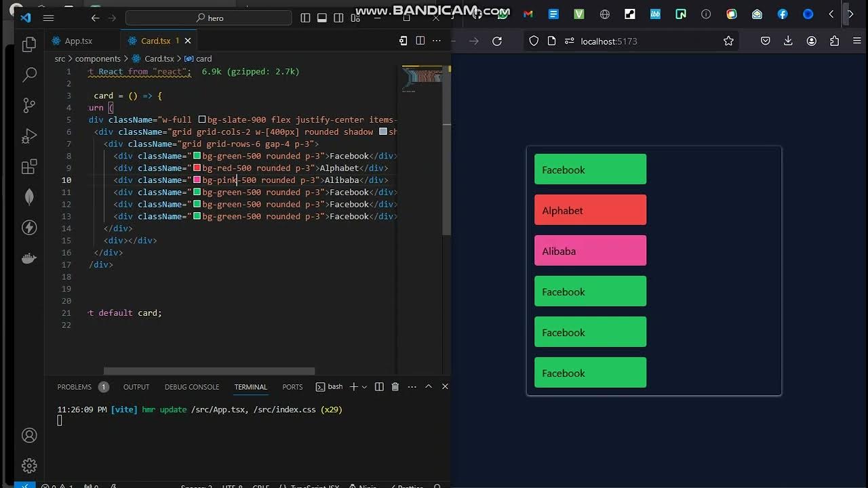Image resolution: width=868 pixels, height=488 pixels.
Task: Expand the Card.tsx breadcrumb
Action: coord(153,59)
